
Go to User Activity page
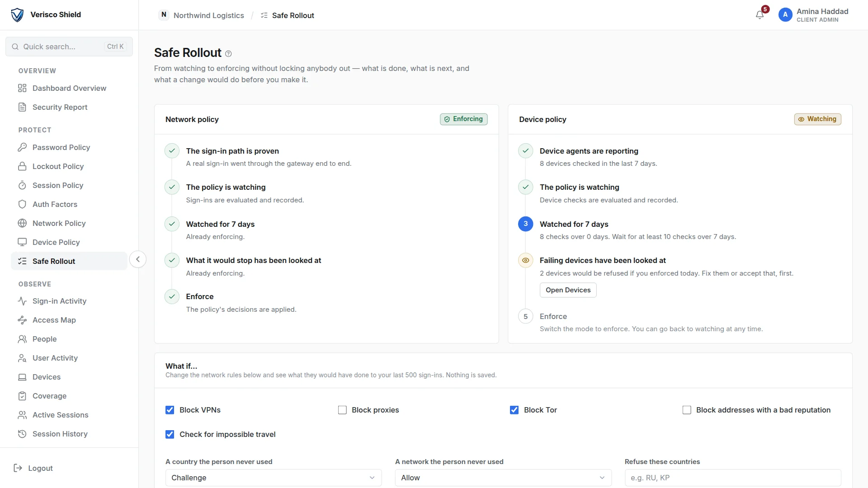click(69, 358)
